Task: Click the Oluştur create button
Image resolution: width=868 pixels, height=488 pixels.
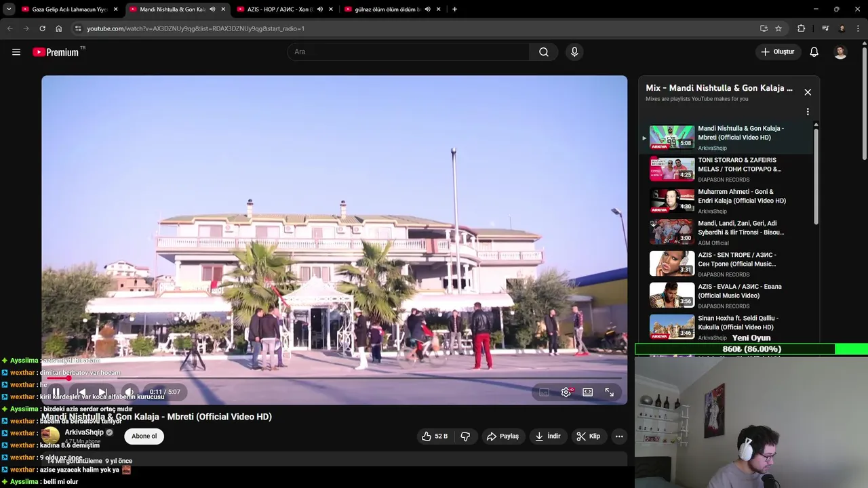Action: [777, 52]
